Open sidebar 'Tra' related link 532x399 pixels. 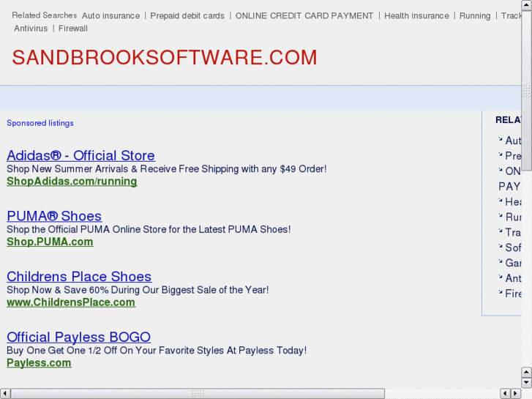(513, 232)
